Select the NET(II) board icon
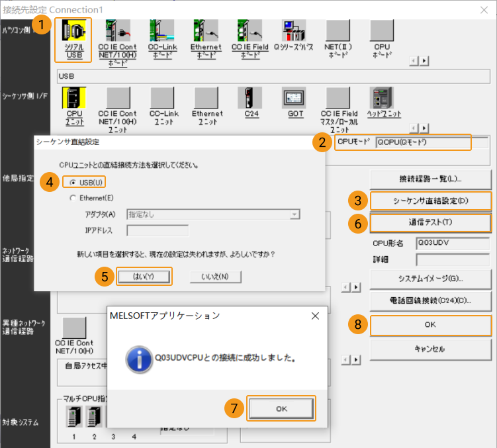The width and height of the screenshot is (497, 448). point(338,30)
